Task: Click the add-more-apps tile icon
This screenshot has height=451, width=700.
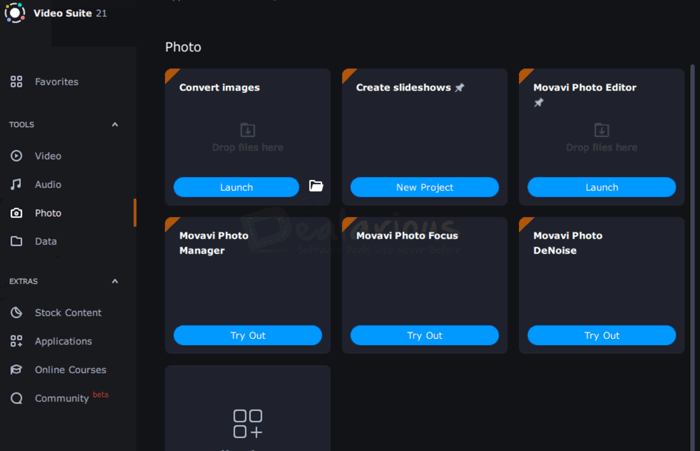Action: [x=248, y=423]
